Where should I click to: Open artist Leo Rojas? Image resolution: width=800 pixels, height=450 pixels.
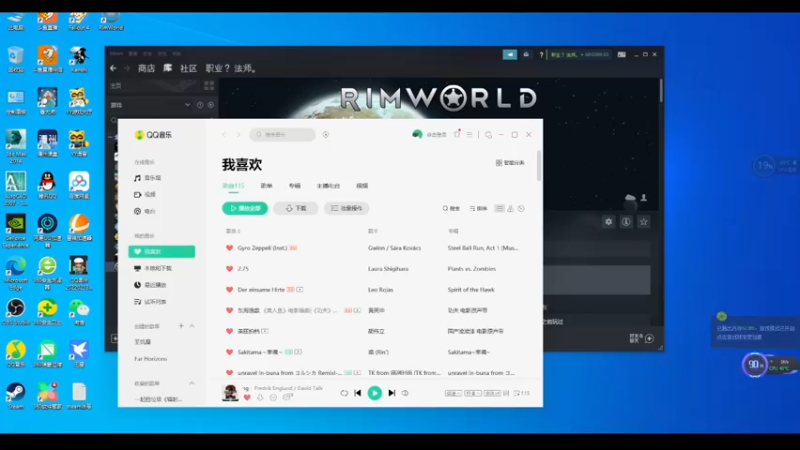pos(381,290)
